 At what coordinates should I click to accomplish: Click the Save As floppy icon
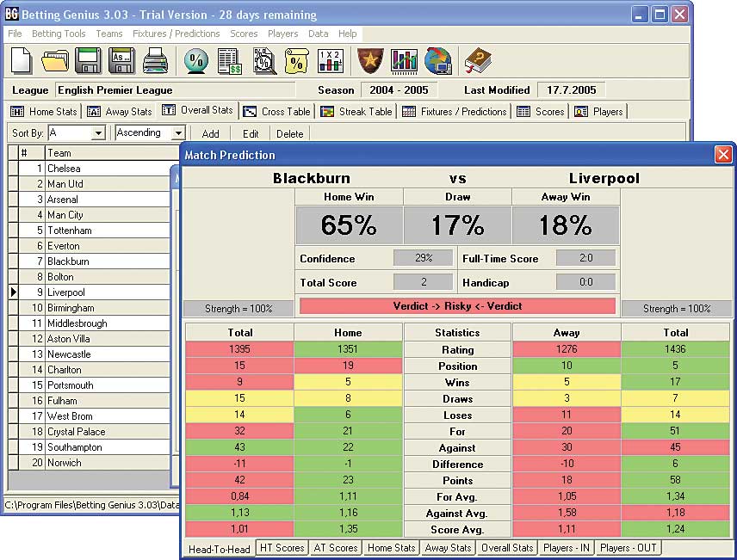[121, 60]
